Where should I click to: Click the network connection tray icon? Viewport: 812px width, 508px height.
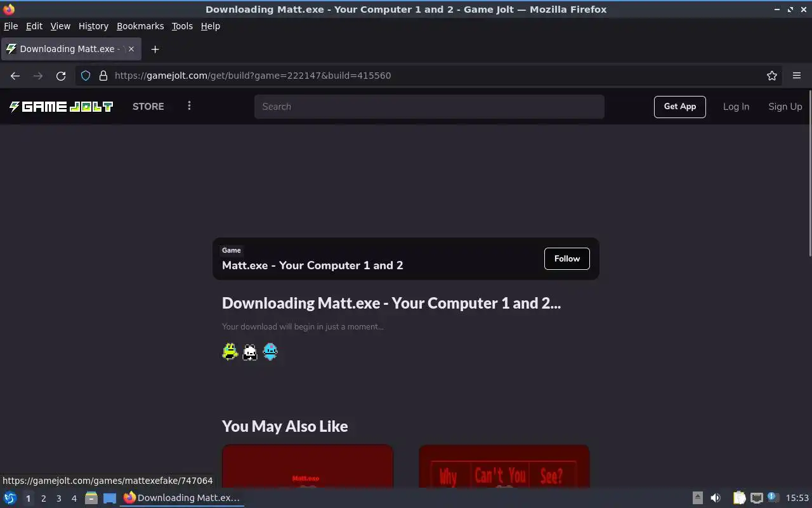pos(756,498)
